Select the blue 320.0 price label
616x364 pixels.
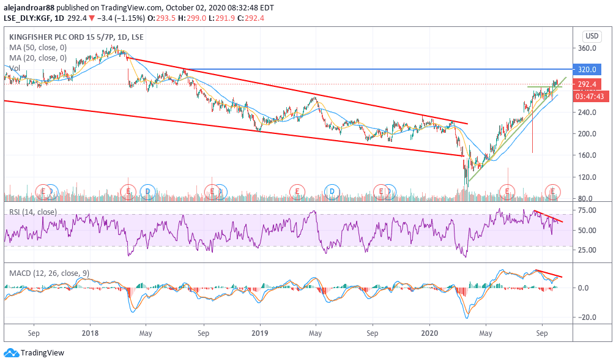pyautogui.click(x=587, y=70)
